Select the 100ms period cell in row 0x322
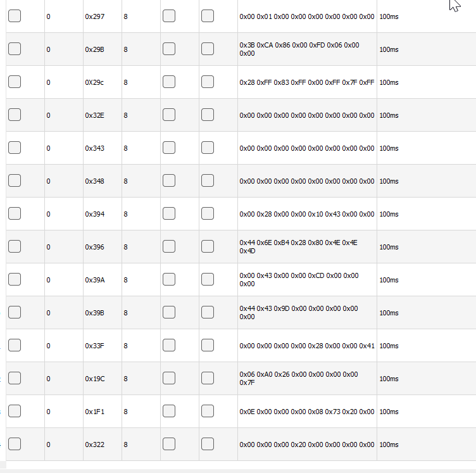 coord(389,445)
